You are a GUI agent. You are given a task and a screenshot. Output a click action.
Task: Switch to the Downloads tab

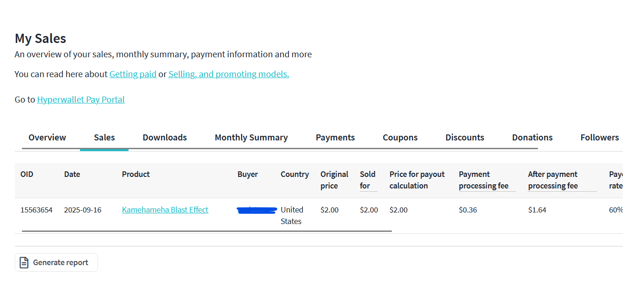click(x=165, y=138)
